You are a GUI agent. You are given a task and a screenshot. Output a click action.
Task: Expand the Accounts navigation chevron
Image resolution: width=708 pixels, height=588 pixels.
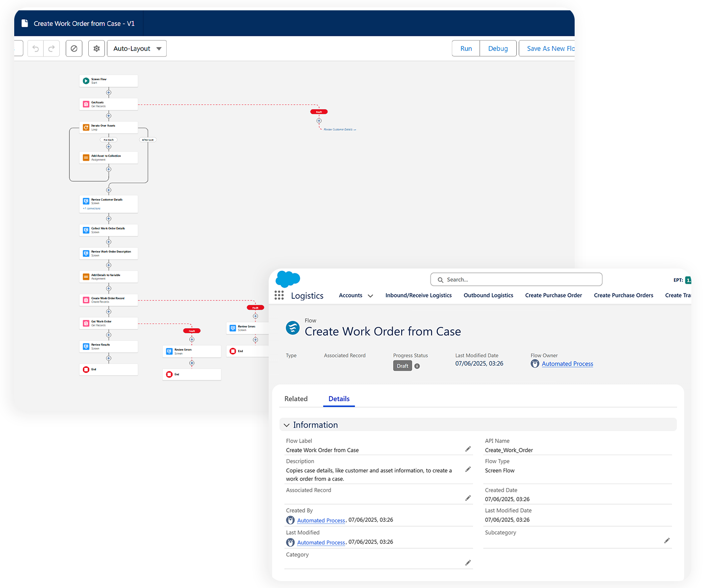(x=370, y=296)
